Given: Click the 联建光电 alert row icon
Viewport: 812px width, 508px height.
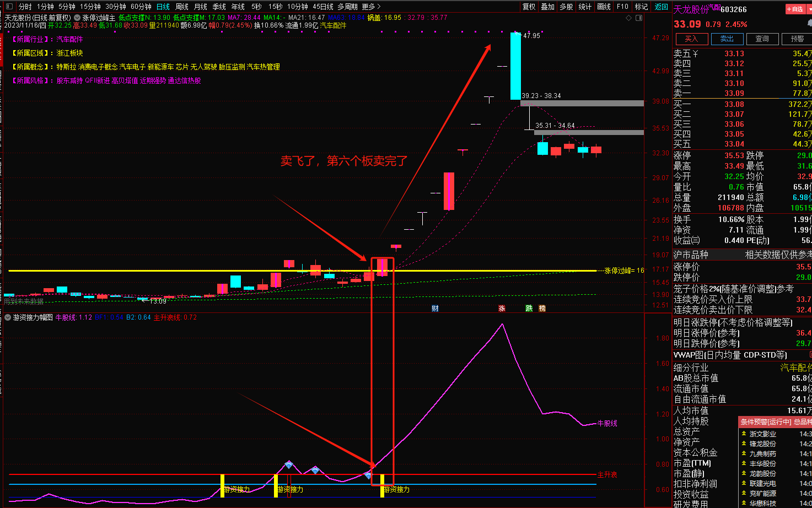Looking at the screenshot, I should 744,484.
